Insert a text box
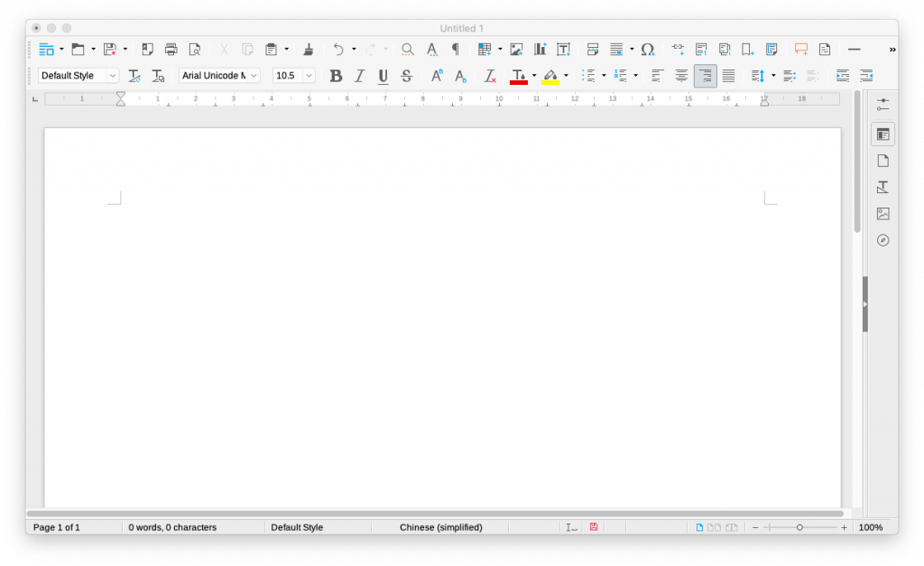 click(x=563, y=50)
